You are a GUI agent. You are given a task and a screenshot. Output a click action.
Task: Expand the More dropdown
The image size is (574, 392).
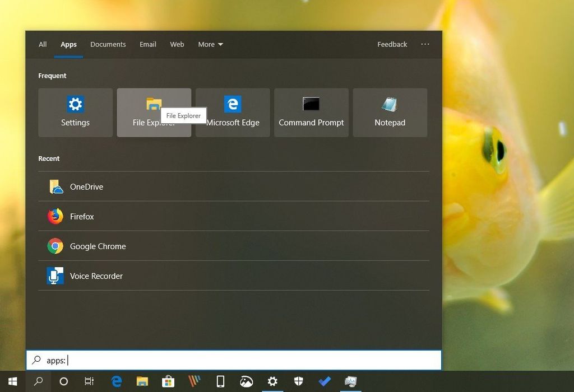[x=210, y=44]
